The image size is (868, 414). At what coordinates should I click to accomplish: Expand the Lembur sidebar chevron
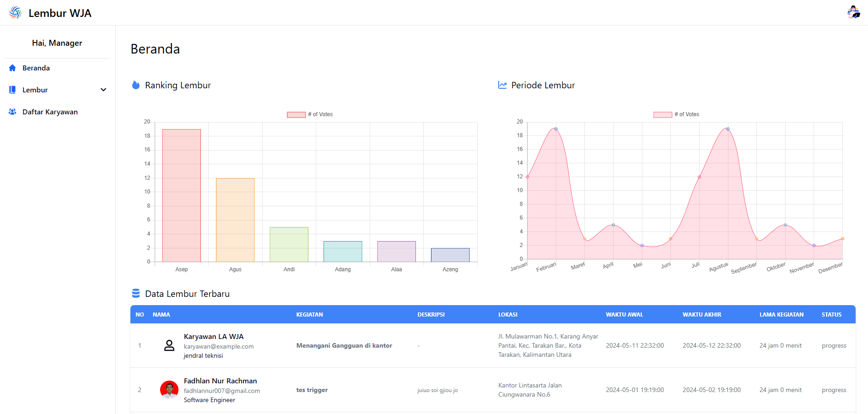coord(103,90)
